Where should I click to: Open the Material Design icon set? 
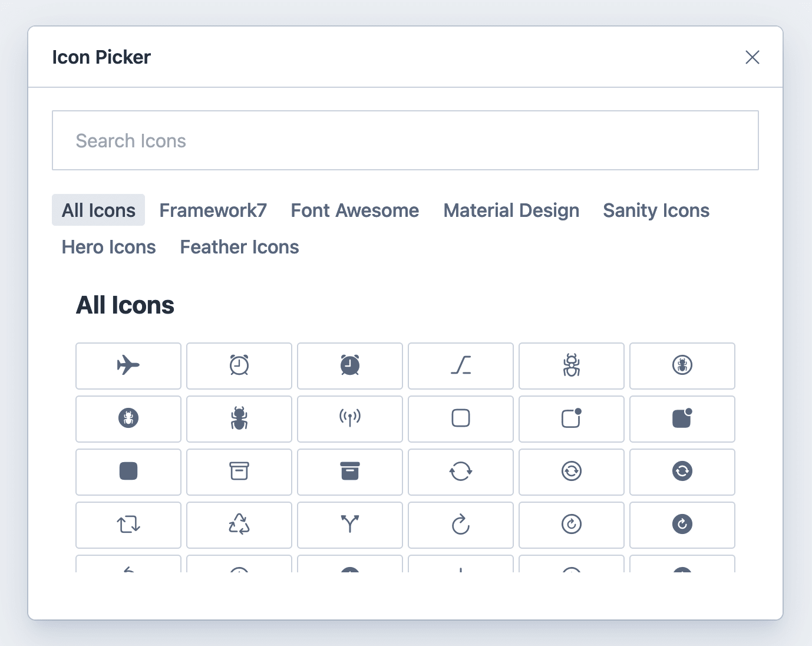point(511,210)
